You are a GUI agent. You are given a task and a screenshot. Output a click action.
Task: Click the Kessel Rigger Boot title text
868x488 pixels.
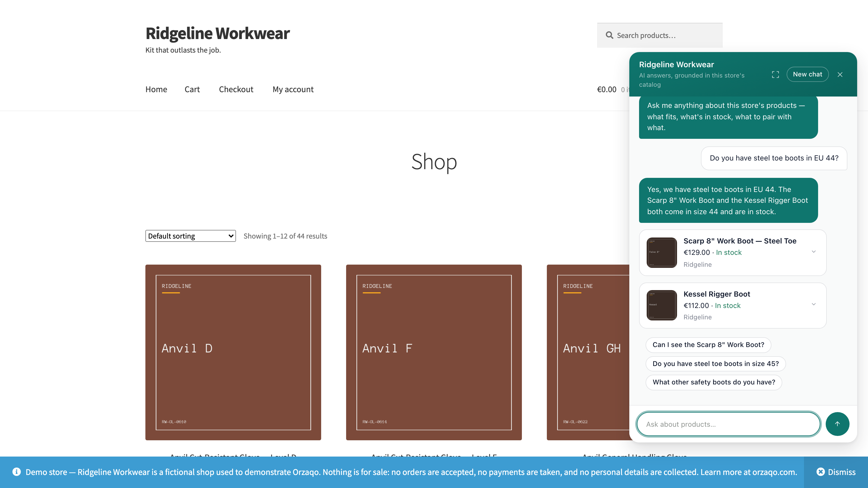(716, 294)
